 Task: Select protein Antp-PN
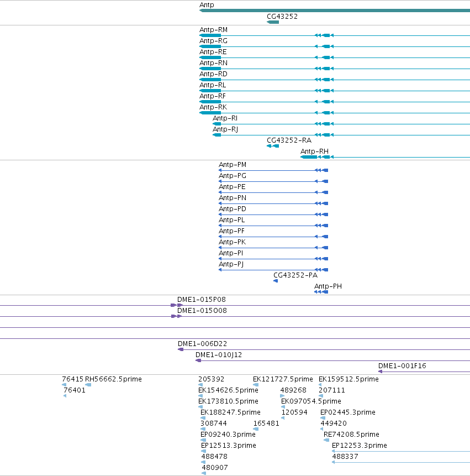pyautogui.click(x=233, y=198)
